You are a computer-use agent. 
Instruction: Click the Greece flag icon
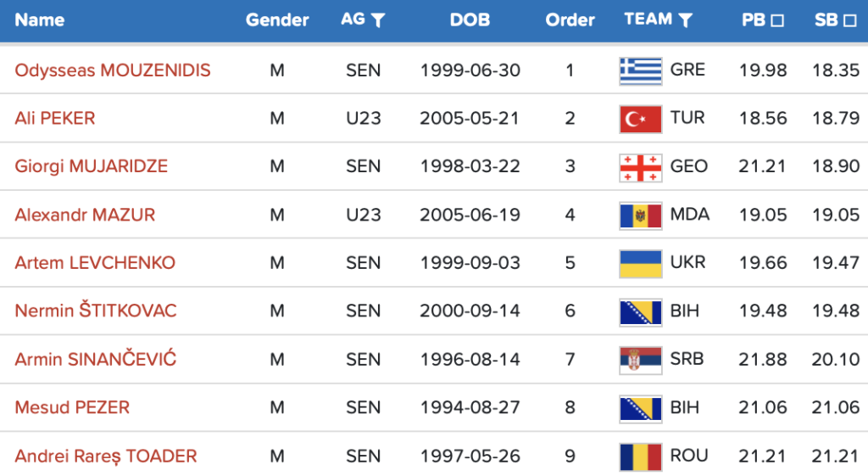[x=640, y=70]
